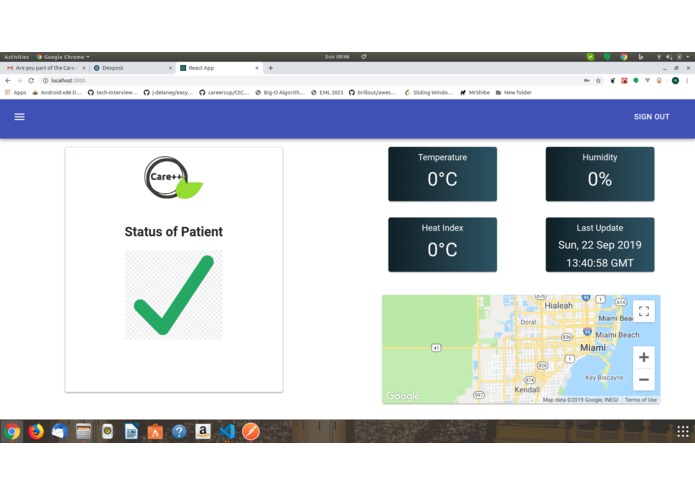695x494 pixels.
Task: Go back in browser history
Action: [8, 81]
